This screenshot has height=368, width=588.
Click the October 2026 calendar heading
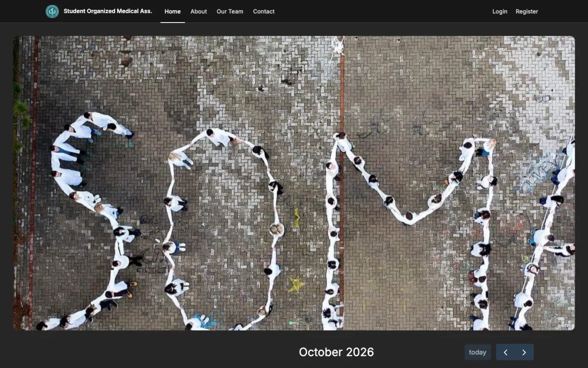point(336,352)
